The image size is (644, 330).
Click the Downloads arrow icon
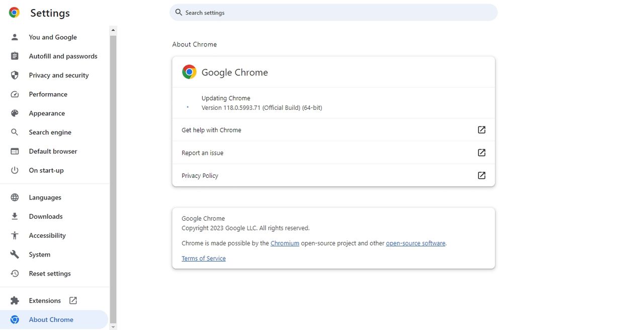click(x=15, y=216)
